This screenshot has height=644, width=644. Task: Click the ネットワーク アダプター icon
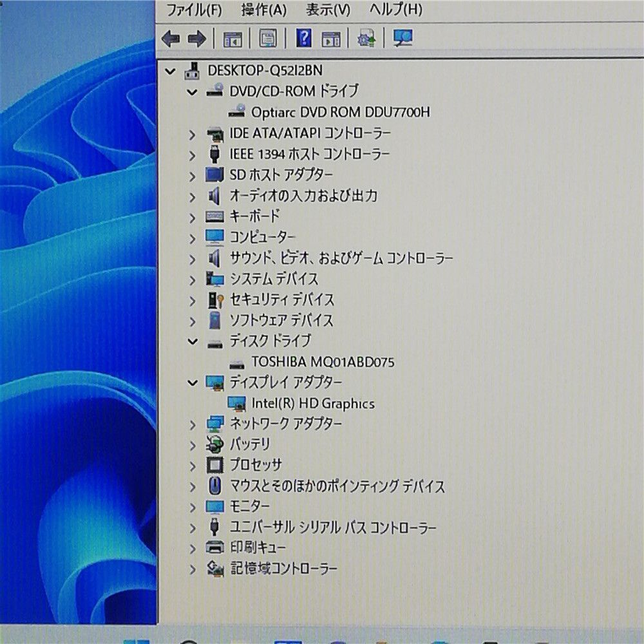coord(215,424)
